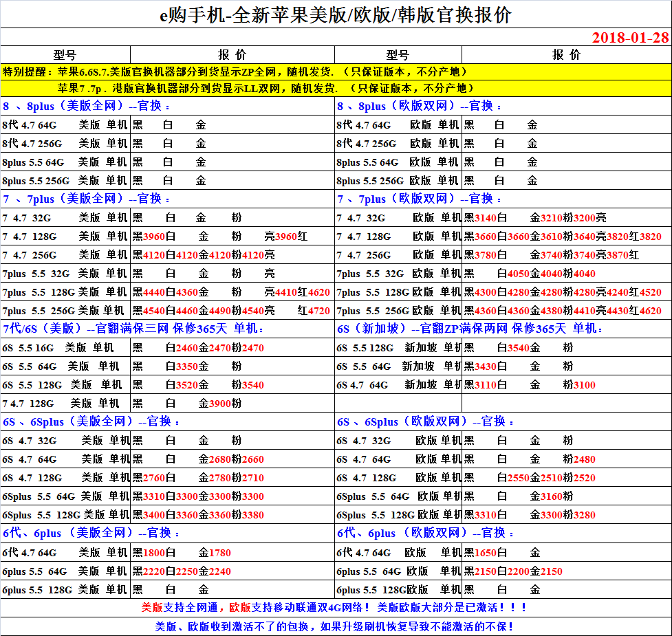Click price "金3210" in 7 4.7 32G 欧版 row
The width and height of the screenshot is (672, 636).
(546, 217)
